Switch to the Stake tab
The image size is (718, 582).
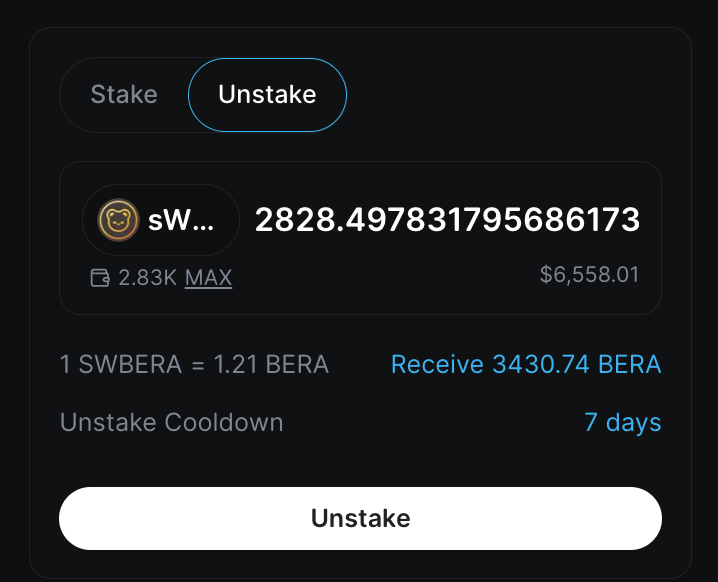(x=124, y=95)
